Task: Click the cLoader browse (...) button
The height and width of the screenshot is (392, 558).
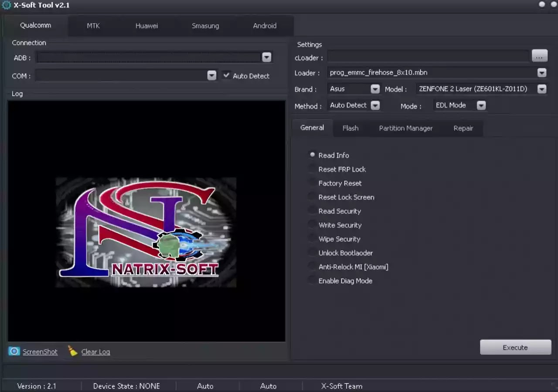Action: point(539,56)
